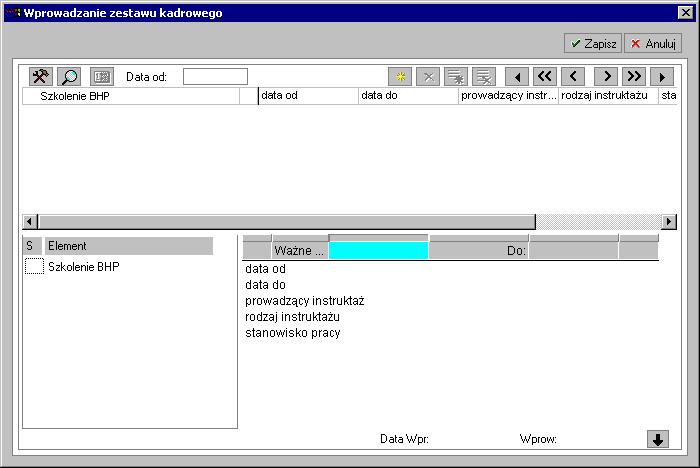The width and height of the screenshot is (700, 468).
Task: Toggle the checkbox next to Szkolenie BHP
Action: (x=34, y=266)
